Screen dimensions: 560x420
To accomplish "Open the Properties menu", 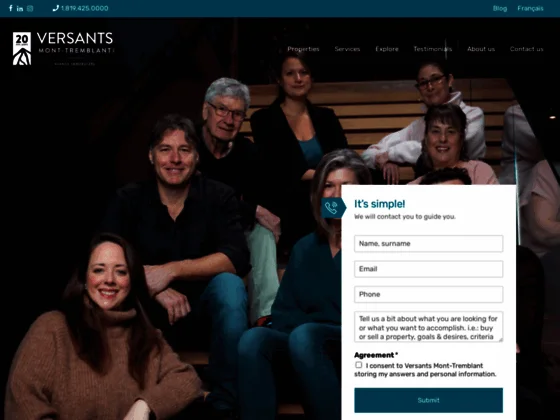I will tap(303, 49).
